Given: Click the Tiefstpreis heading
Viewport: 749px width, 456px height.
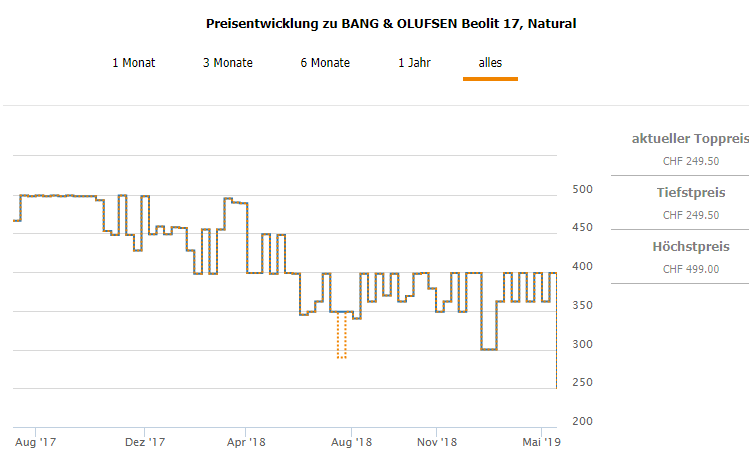Looking at the screenshot, I should [680, 193].
